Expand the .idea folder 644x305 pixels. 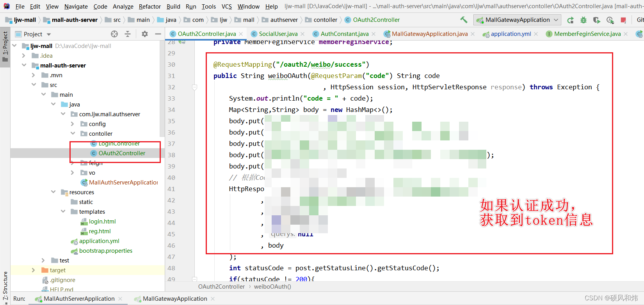(x=24, y=55)
